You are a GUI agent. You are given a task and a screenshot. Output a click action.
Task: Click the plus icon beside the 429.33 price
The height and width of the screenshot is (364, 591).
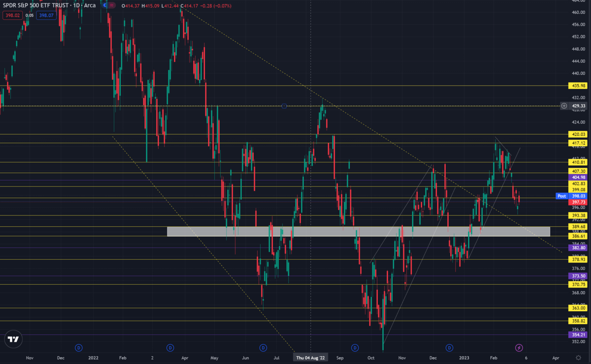pyautogui.click(x=564, y=106)
